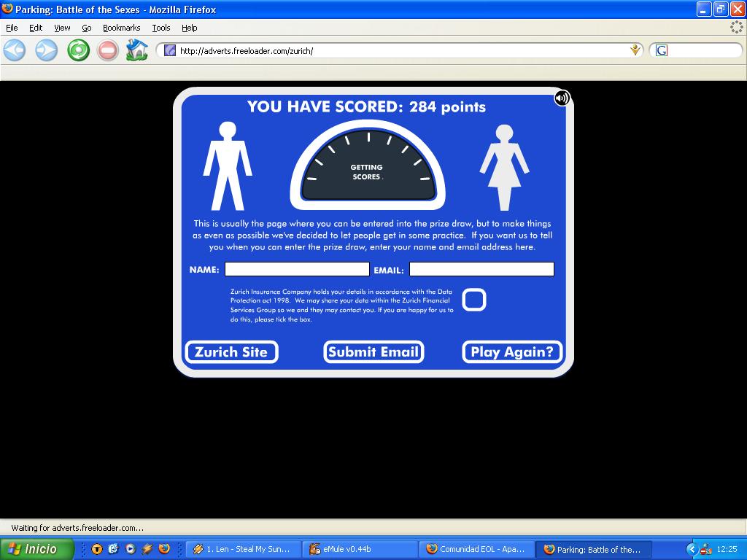This screenshot has width=747, height=560.
Task: Click the taskbar clock showing 12:25
Action: pyautogui.click(x=727, y=550)
